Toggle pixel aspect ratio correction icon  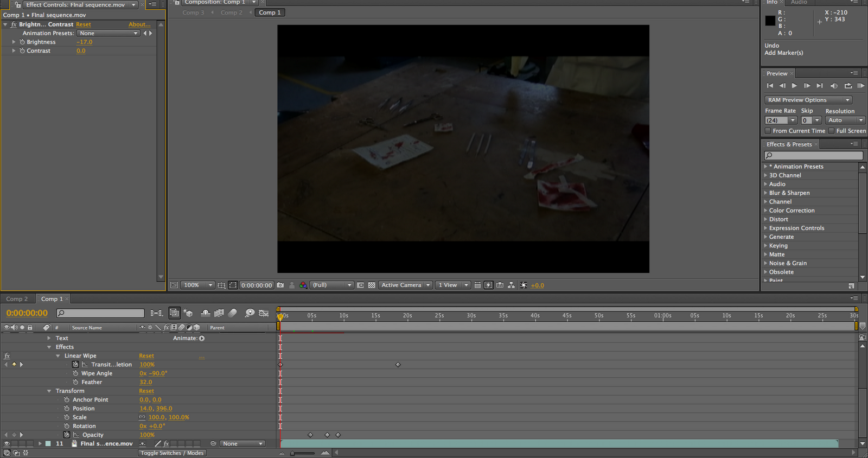pos(477,285)
